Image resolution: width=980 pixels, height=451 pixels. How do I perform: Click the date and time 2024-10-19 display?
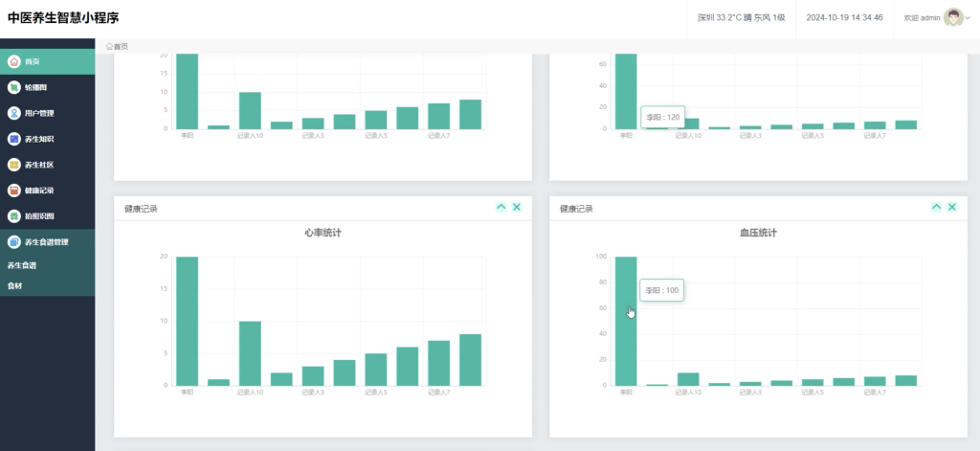(844, 18)
